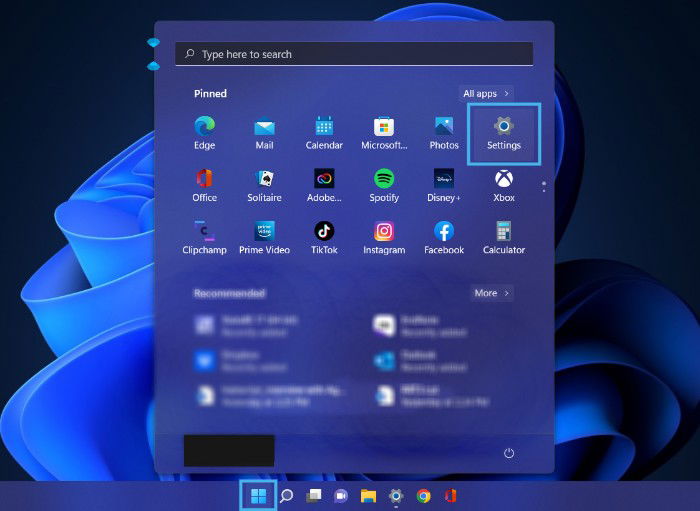Click the Windows Start button in taskbar
Viewport: 700px width, 511px height.
258,495
